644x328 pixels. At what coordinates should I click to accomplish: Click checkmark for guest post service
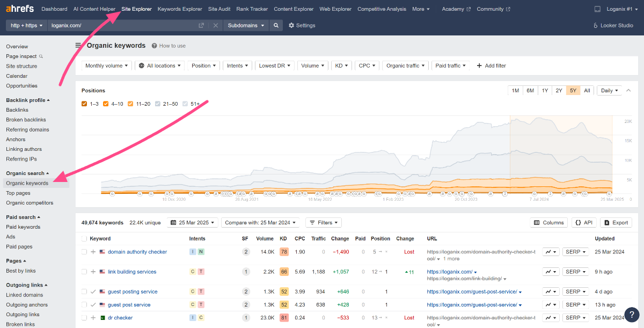point(93,305)
